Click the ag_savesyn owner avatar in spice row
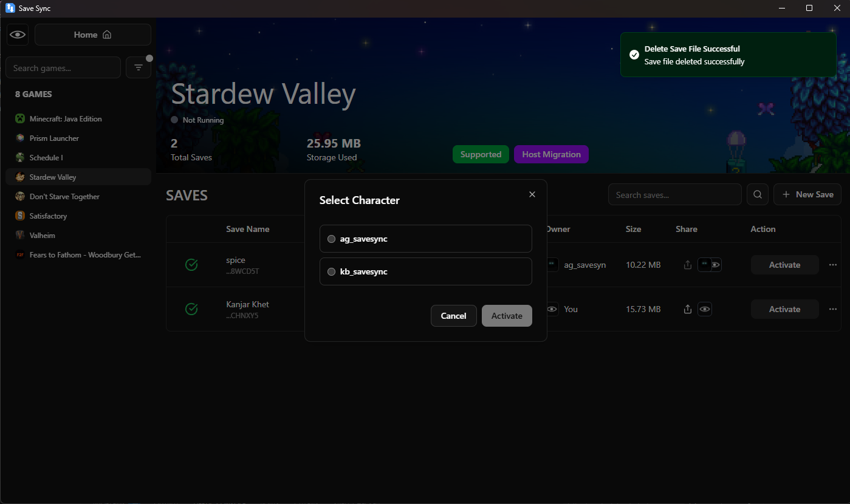This screenshot has height=504, width=850. click(x=552, y=265)
